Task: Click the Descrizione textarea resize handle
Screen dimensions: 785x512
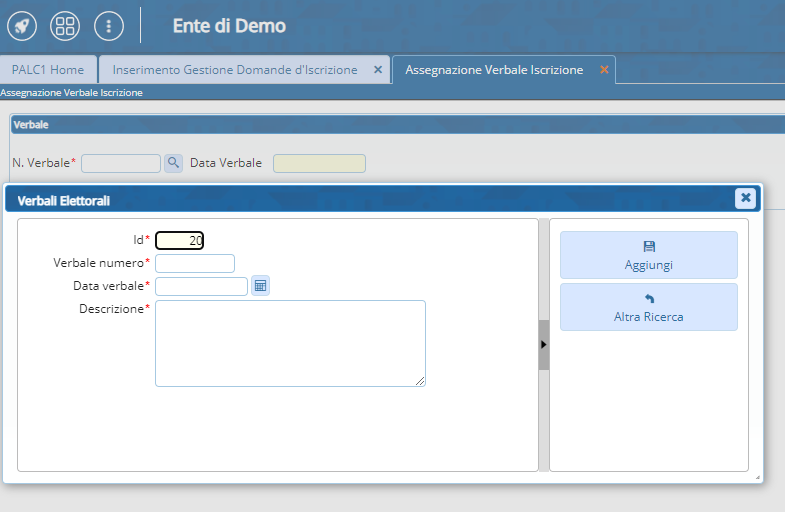Action: coord(421,381)
